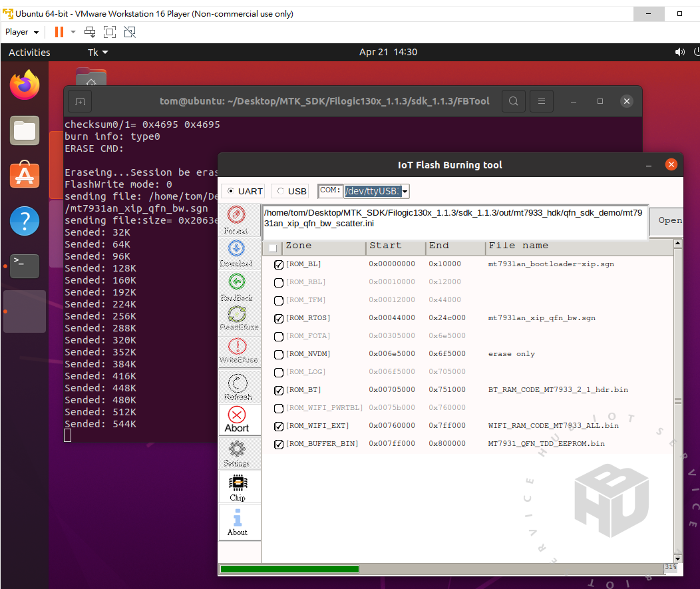The image size is (700, 589).
Task: Click the ReadEfuse tool icon
Action: 237,318
